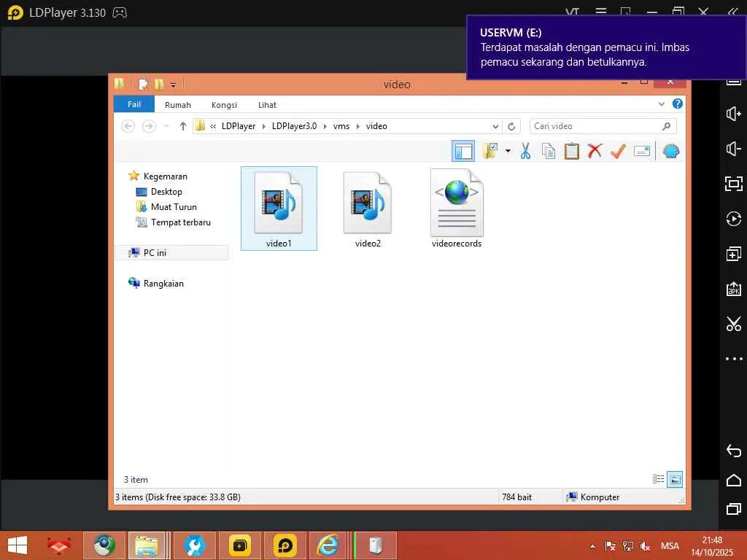Image resolution: width=747 pixels, height=560 pixels.
Task: Open the folder options dropdown arrow
Action: click(508, 152)
